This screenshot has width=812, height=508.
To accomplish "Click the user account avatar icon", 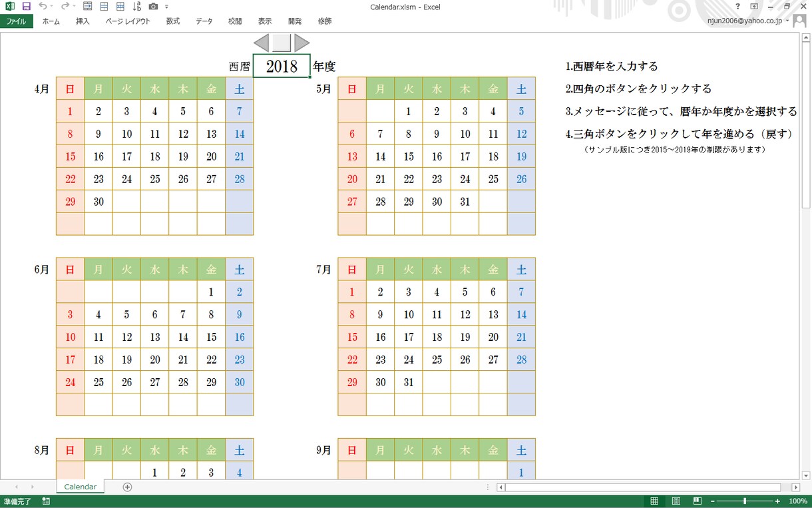I will pos(799,21).
